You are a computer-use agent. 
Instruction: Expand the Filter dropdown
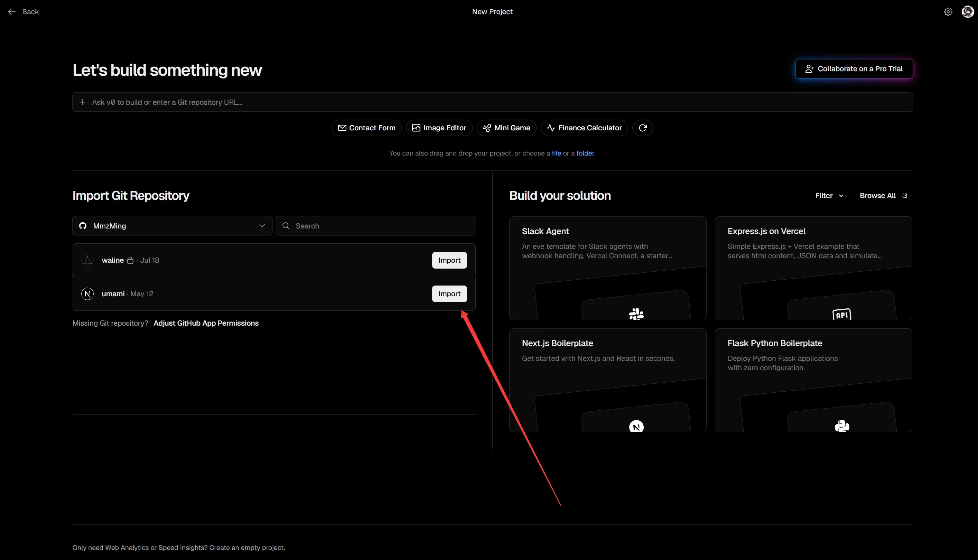[829, 196]
